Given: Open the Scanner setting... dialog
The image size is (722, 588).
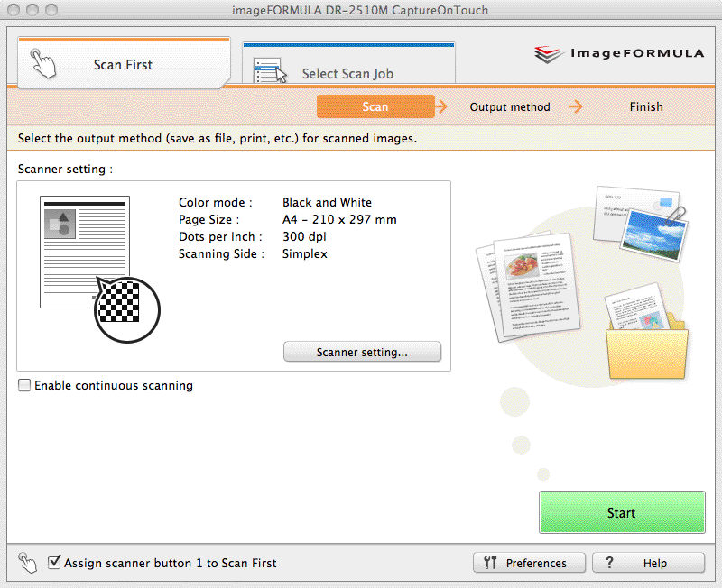Looking at the screenshot, I should [362, 352].
